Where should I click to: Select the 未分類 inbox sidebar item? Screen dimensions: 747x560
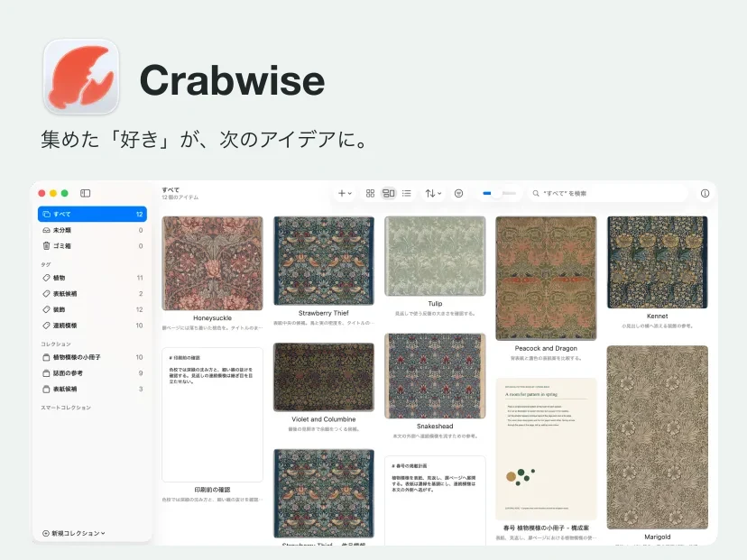92,230
